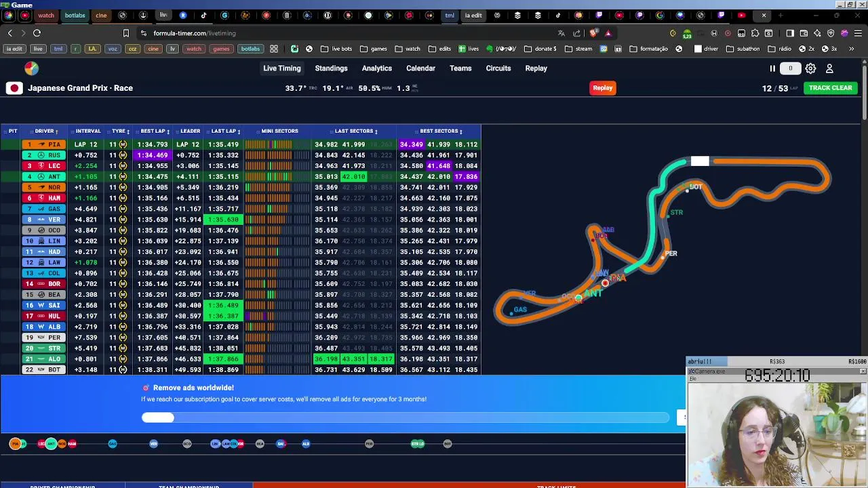
Task: Click the lives green bookmark icon
Action: pyautogui.click(x=468, y=49)
